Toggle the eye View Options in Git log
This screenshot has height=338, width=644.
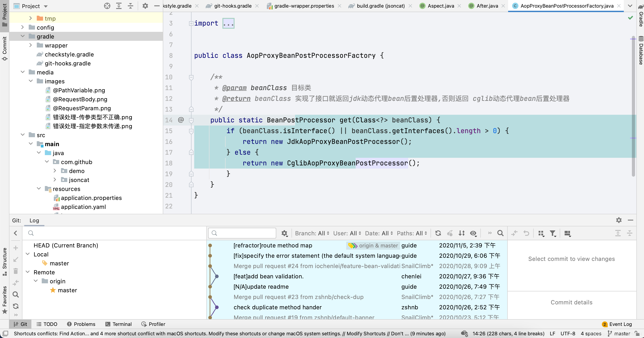tap(473, 233)
